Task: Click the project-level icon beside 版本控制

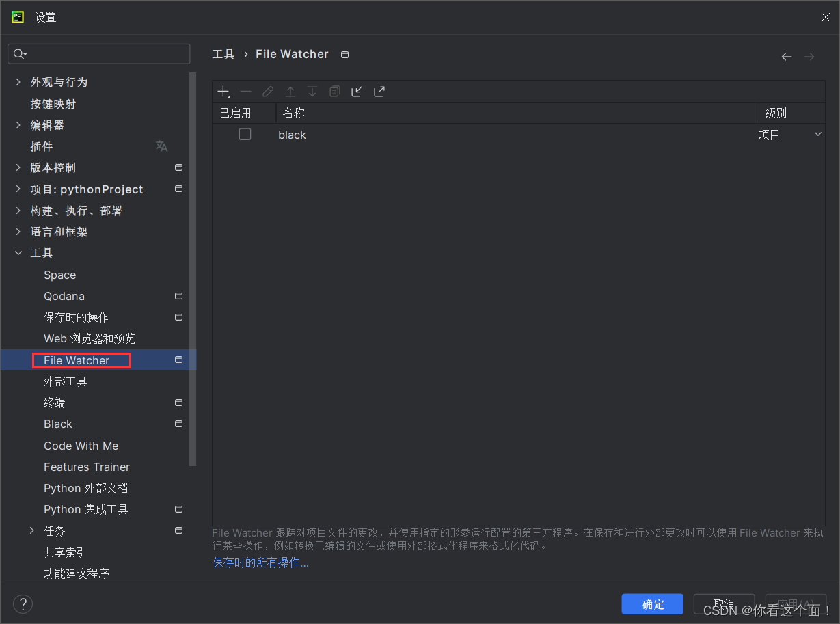Action: click(178, 167)
